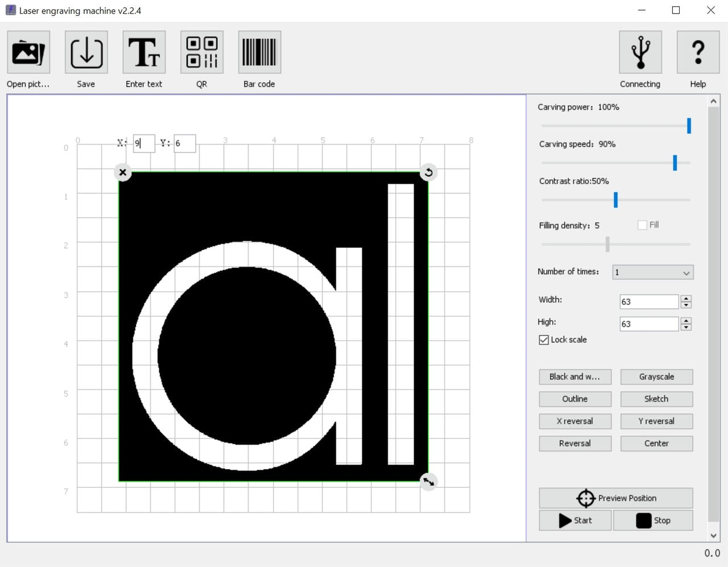Click the 'Contrast ratio:50%' label
Image resolution: width=728 pixels, height=567 pixels.
click(x=574, y=181)
